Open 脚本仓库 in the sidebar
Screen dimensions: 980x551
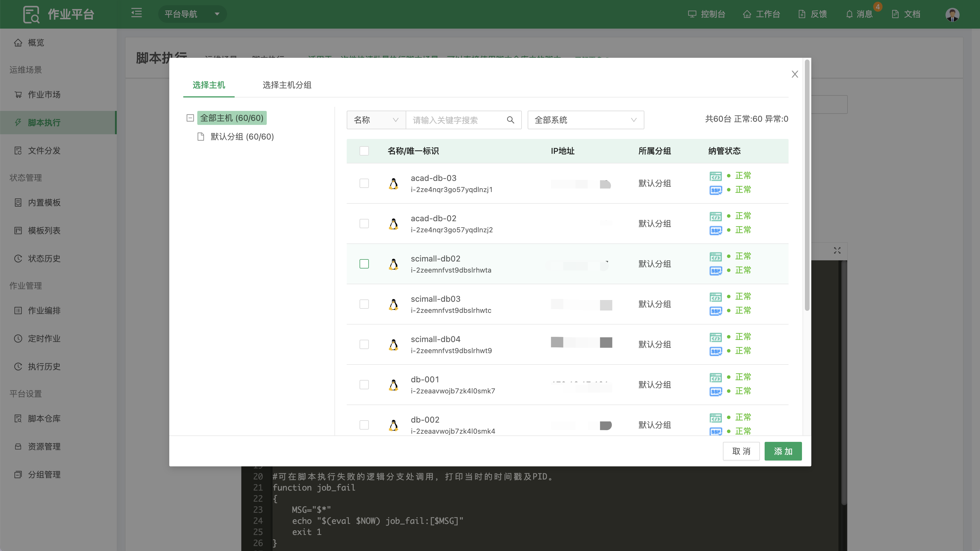pyautogui.click(x=58, y=419)
